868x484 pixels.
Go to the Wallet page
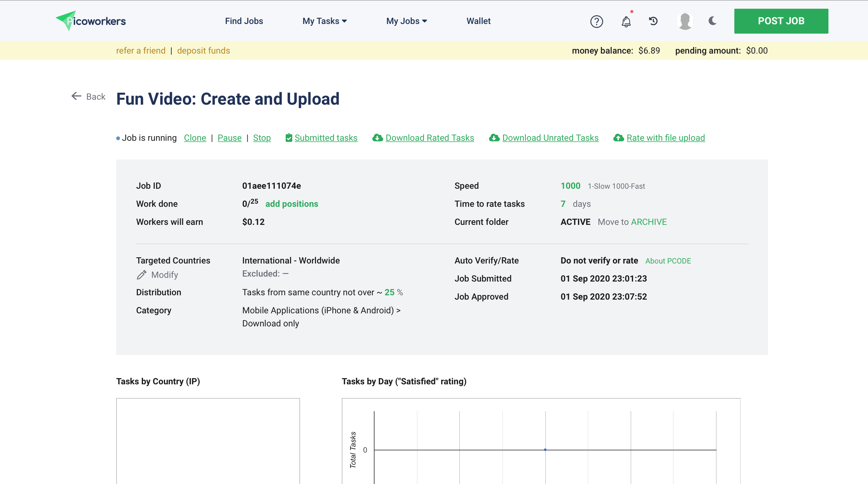point(478,21)
